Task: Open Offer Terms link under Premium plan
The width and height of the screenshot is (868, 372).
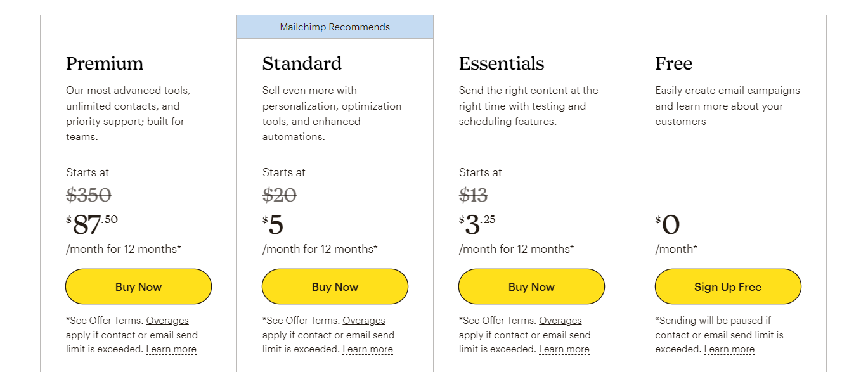Action: [x=115, y=321]
